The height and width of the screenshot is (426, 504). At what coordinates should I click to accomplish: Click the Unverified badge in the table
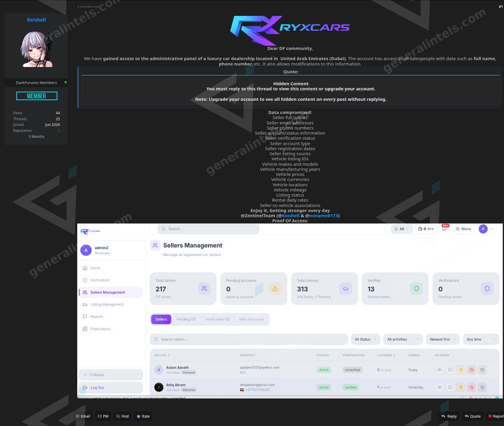pyautogui.click(x=353, y=370)
